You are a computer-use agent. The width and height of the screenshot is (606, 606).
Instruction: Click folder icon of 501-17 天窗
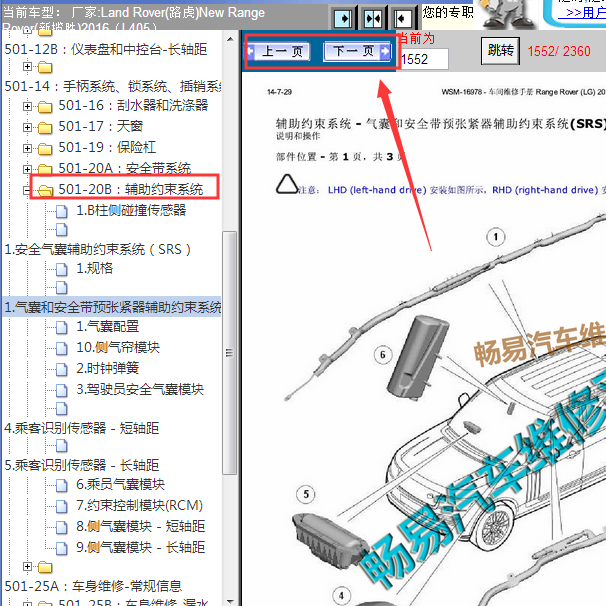(x=45, y=127)
